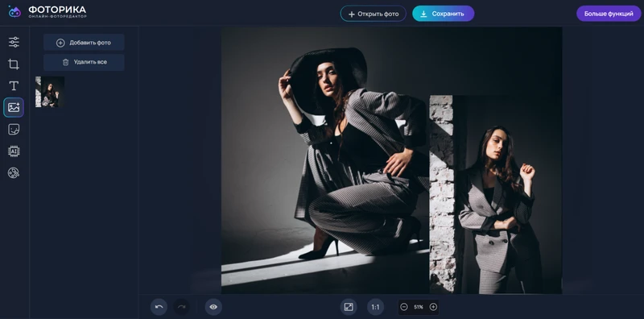The image size is (644, 319).
Task: Click the 51% zoom value
Action: click(x=419, y=307)
